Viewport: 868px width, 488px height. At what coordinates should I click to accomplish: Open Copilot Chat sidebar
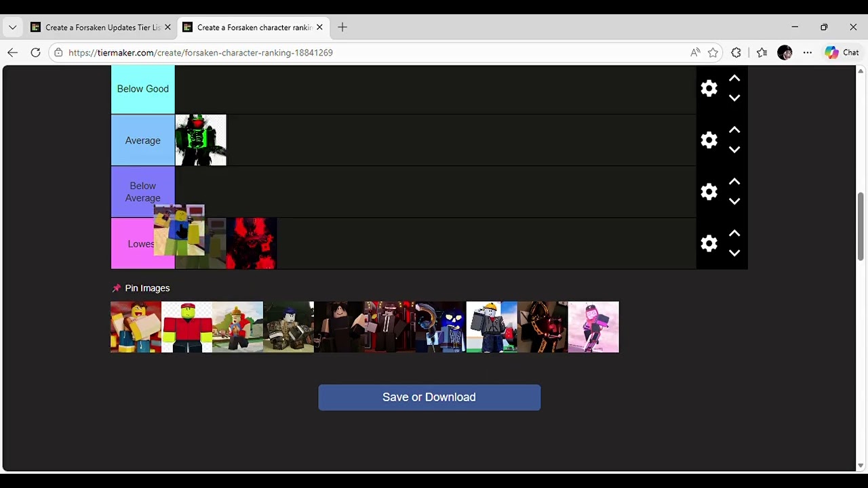tap(842, 52)
